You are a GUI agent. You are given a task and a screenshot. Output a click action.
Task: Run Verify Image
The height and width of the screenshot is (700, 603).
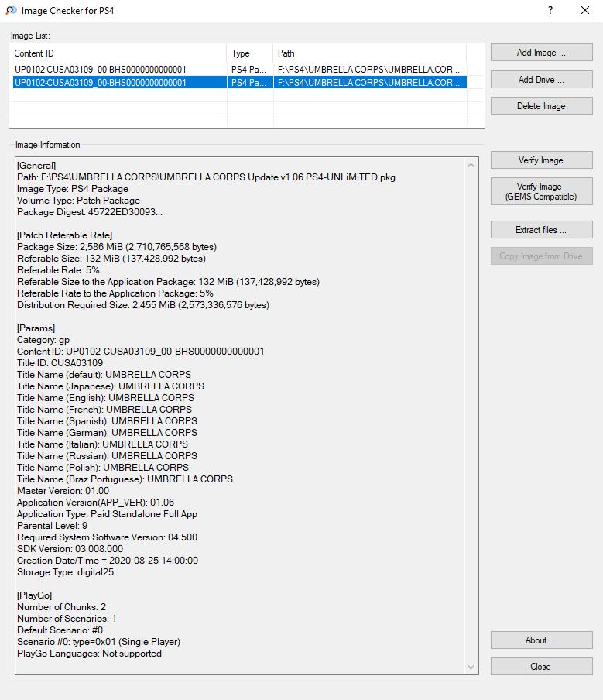tap(541, 160)
